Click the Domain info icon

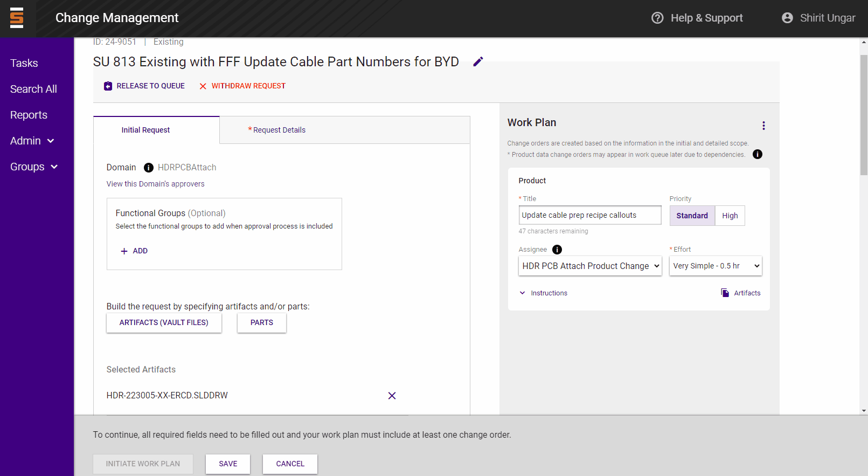point(149,168)
